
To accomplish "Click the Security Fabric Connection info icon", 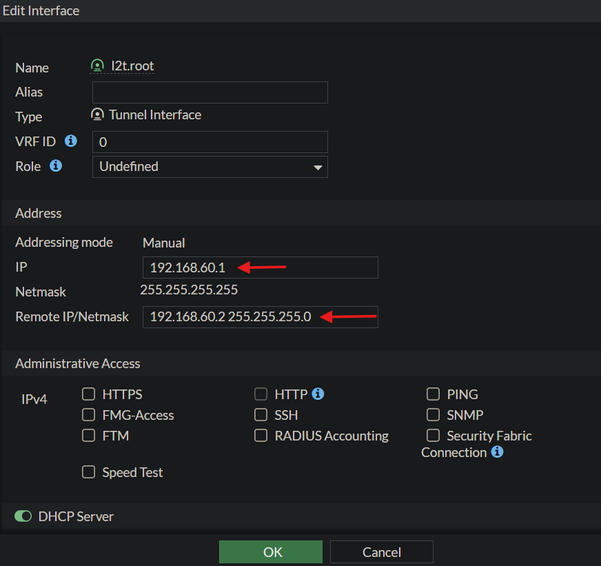I will click(497, 452).
